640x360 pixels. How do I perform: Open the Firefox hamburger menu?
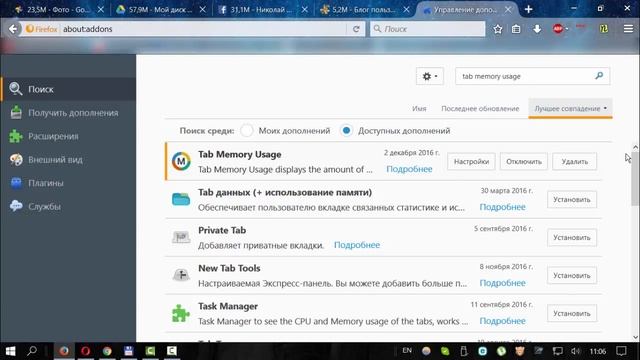click(628, 29)
